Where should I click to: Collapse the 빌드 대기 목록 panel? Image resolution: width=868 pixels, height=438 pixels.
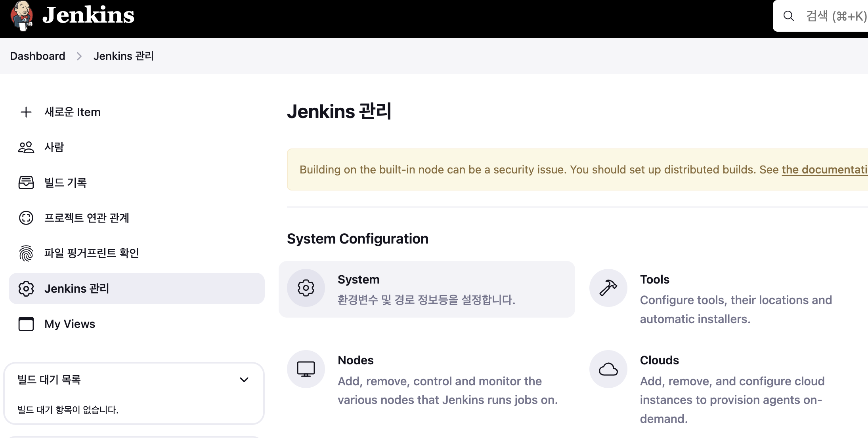pos(244,379)
